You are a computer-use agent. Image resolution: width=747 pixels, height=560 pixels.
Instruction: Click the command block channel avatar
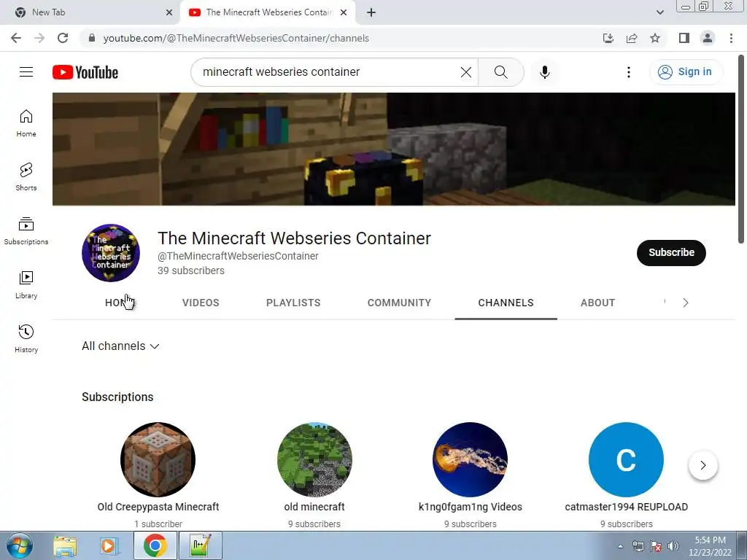(158, 459)
